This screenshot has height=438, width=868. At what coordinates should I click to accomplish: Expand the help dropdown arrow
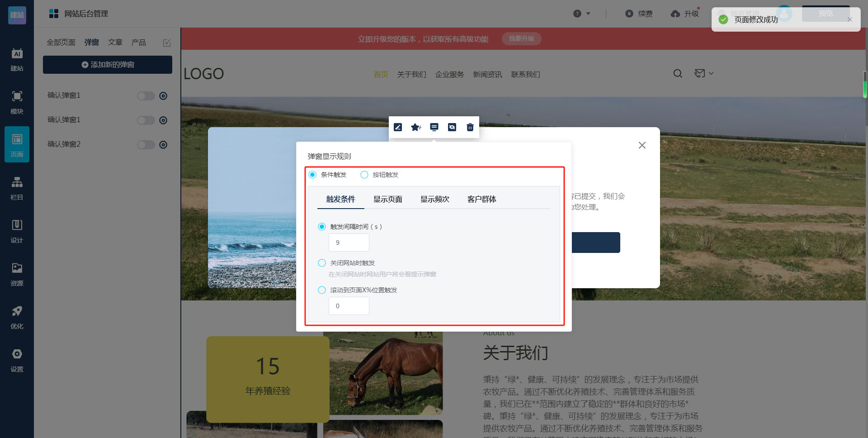(x=588, y=14)
